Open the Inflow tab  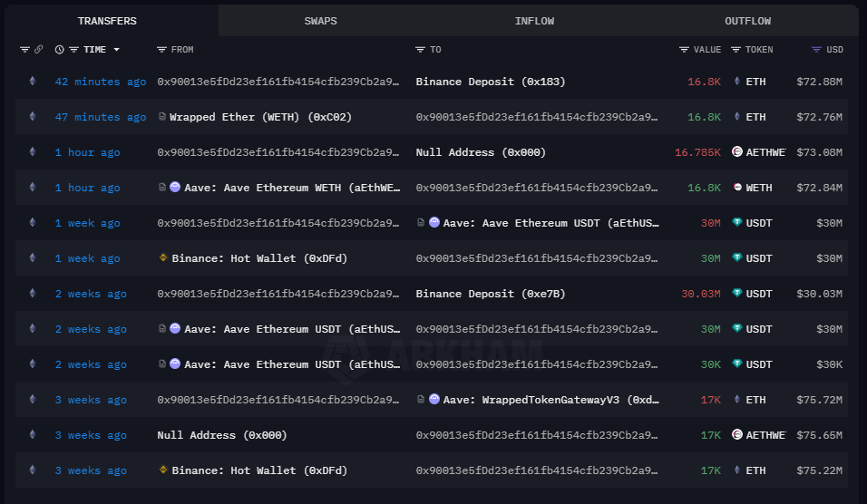(534, 21)
